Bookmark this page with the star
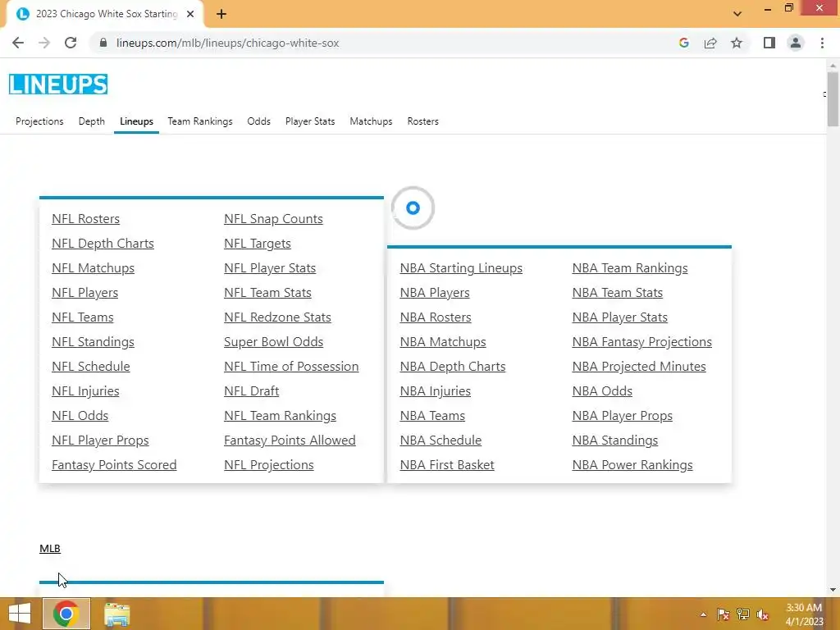This screenshot has height=630, width=840. pyautogui.click(x=737, y=43)
